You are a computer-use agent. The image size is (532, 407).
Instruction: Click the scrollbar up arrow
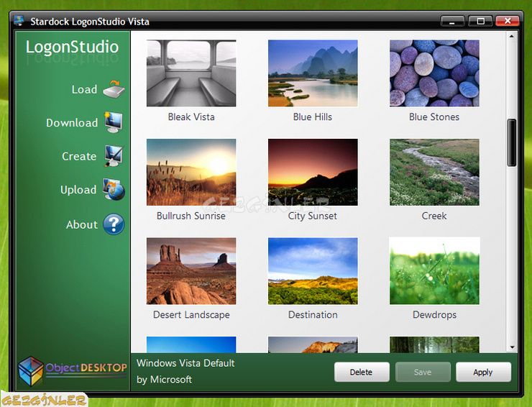[512, 36]
